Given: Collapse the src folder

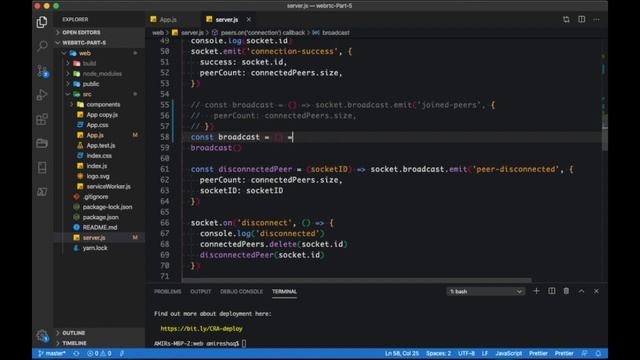Looking at the screenshot, I should (x=87, y=94).
